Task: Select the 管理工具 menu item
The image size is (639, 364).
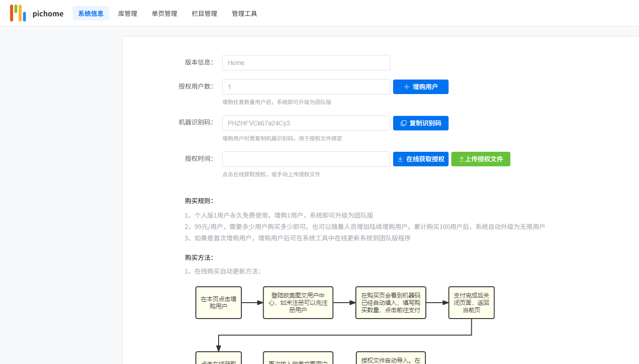Action: 245,14
